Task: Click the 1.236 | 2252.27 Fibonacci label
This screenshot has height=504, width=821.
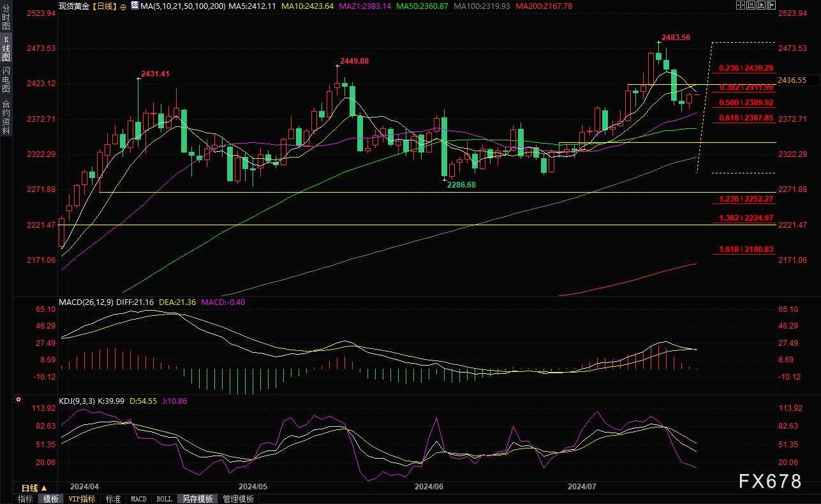Action: pyautogui.click(x=746, y=199)
